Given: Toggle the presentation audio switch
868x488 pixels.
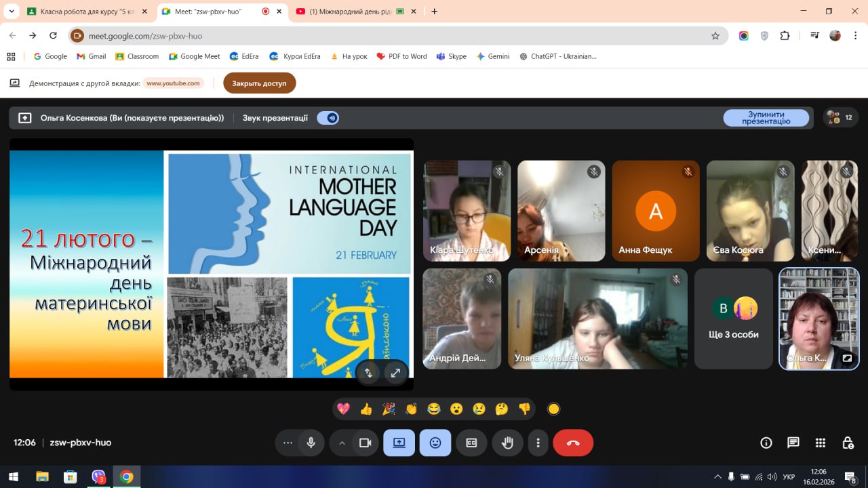Looking at the screenshot, I should pos(328,118).
